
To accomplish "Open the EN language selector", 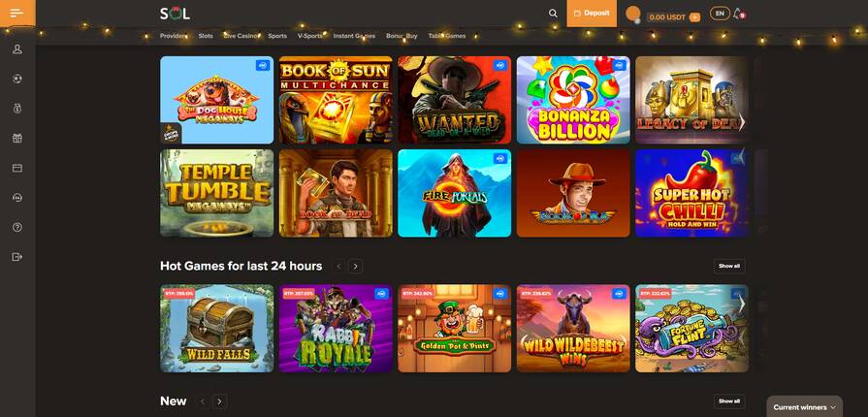I will point(720,14).
